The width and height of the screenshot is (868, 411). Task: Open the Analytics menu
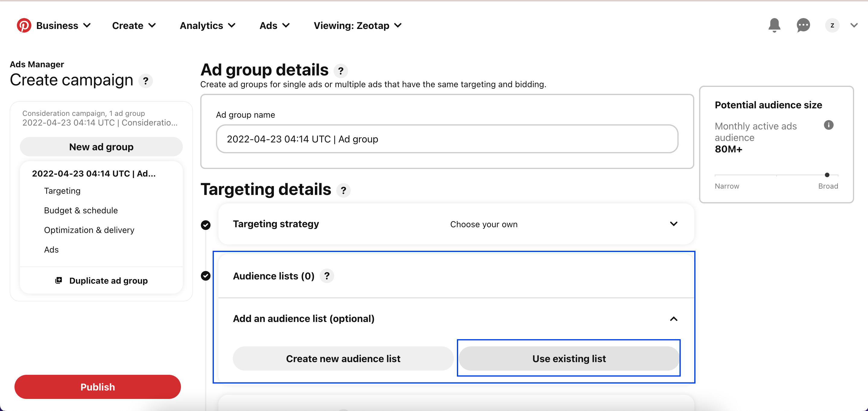tap(207, 25)
